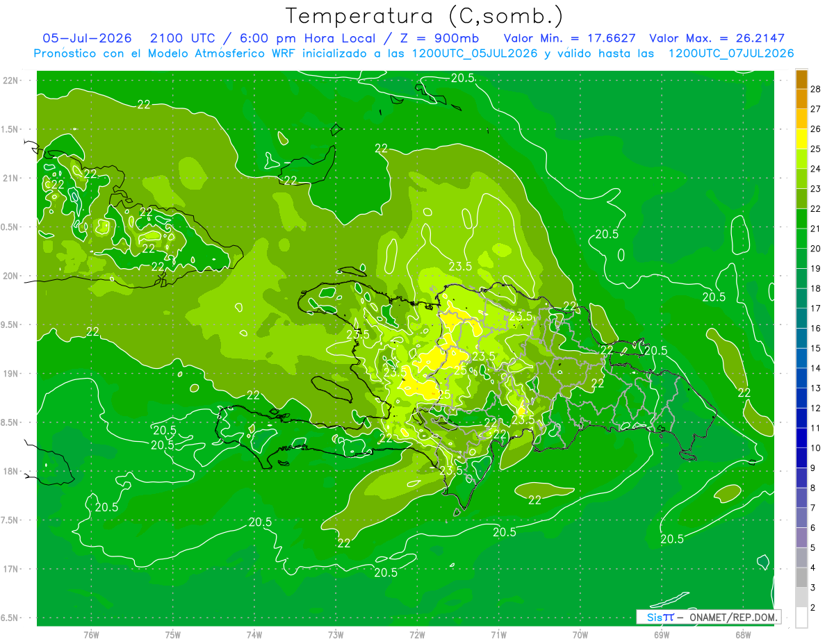This screenshot has height=644, width=834.
Task: Click the grey 3 legend swatch
Action: pyautogui.click(x=801, y=578)
